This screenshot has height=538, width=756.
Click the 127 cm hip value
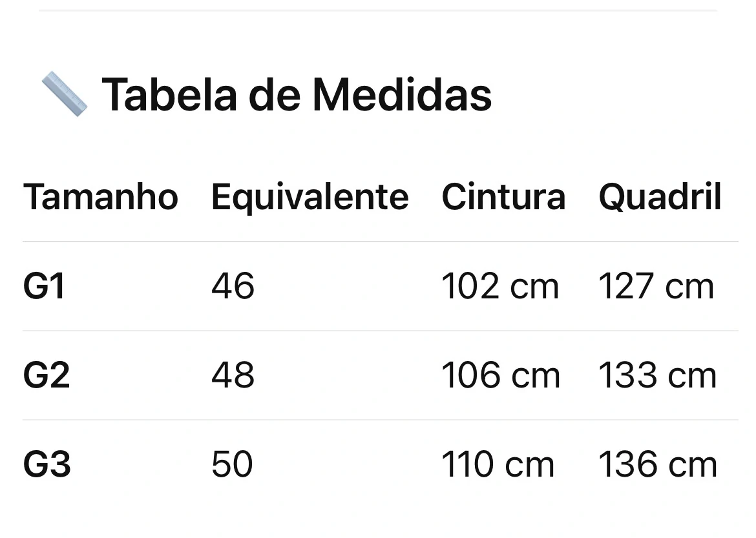coord(656,286)
